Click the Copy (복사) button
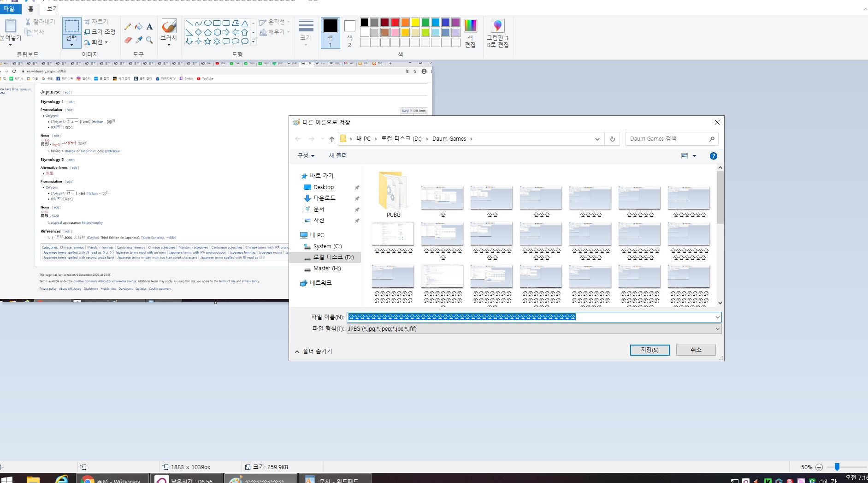The width and height of the screenshot is (868, 483). click(35, 32)
